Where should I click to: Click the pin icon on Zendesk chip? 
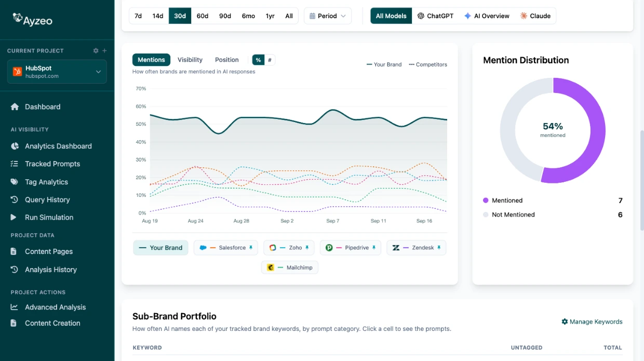coord(439,248)
